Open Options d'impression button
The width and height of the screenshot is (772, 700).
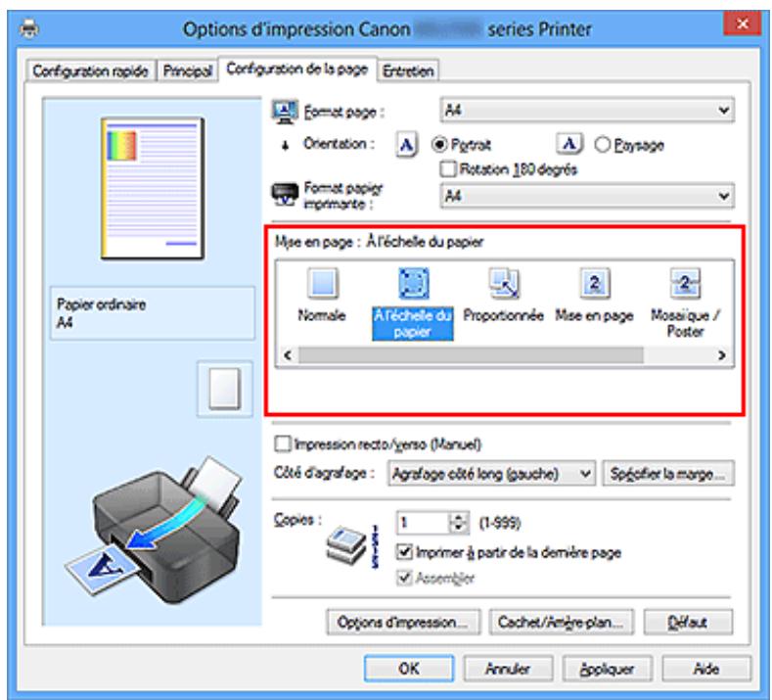point(403,622)
